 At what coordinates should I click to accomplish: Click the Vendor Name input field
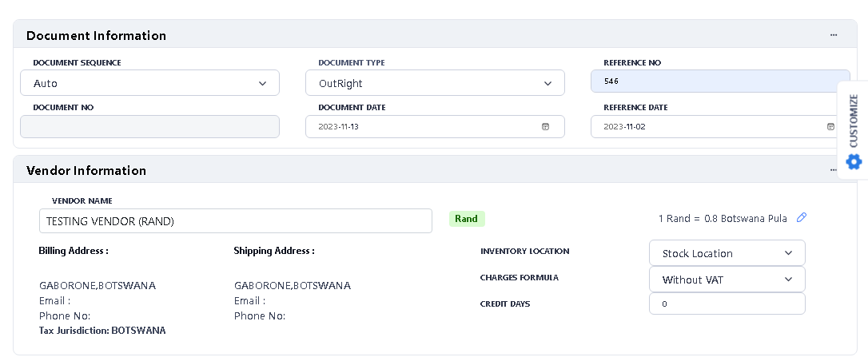coord(235,221)
